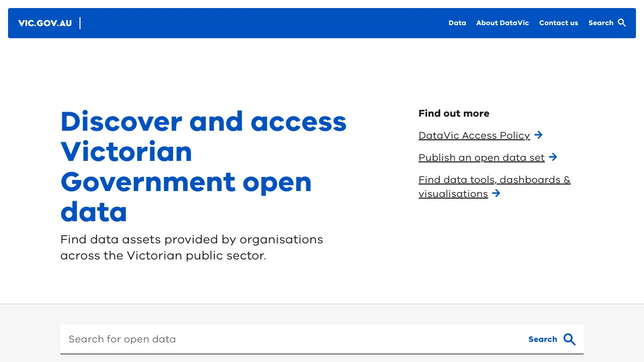Open Find data tools, dashboards & visualisations
This screenshot has width=644, height=362.
coord(495,187)
